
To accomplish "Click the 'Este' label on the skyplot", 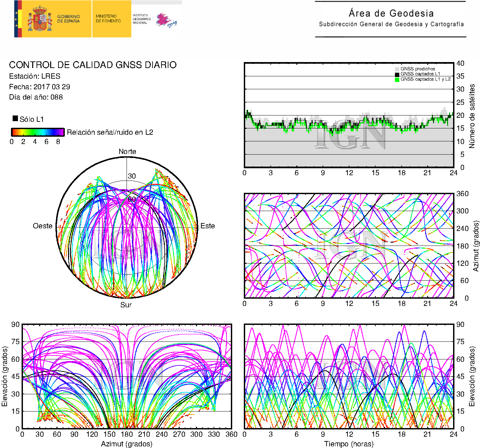I will [x=208, y=226].
